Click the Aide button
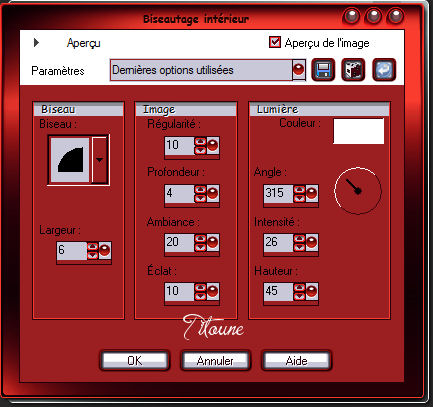Screen dimensions: 433x407 (x=297, y=360)
